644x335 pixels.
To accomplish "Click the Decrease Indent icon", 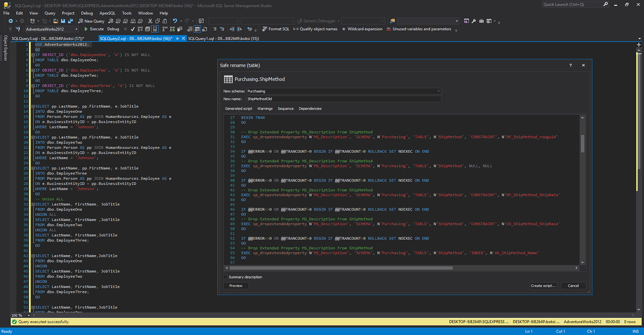I will tap(232, 29).
